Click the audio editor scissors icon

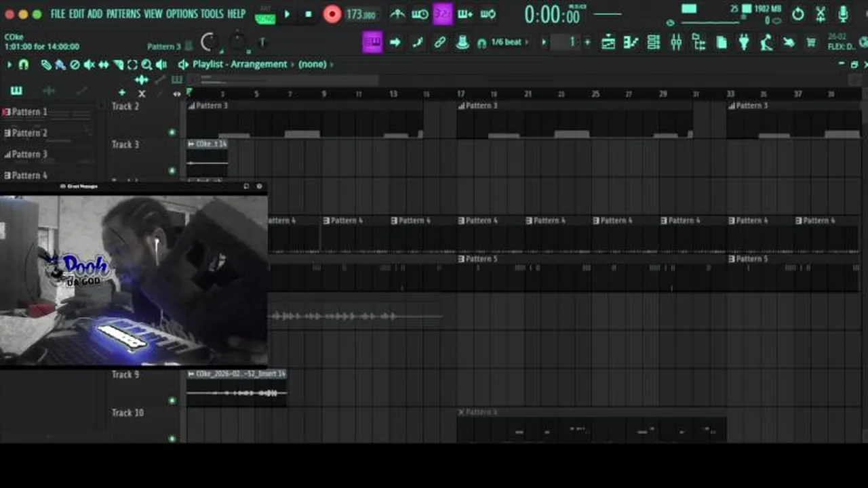point(821,14)
